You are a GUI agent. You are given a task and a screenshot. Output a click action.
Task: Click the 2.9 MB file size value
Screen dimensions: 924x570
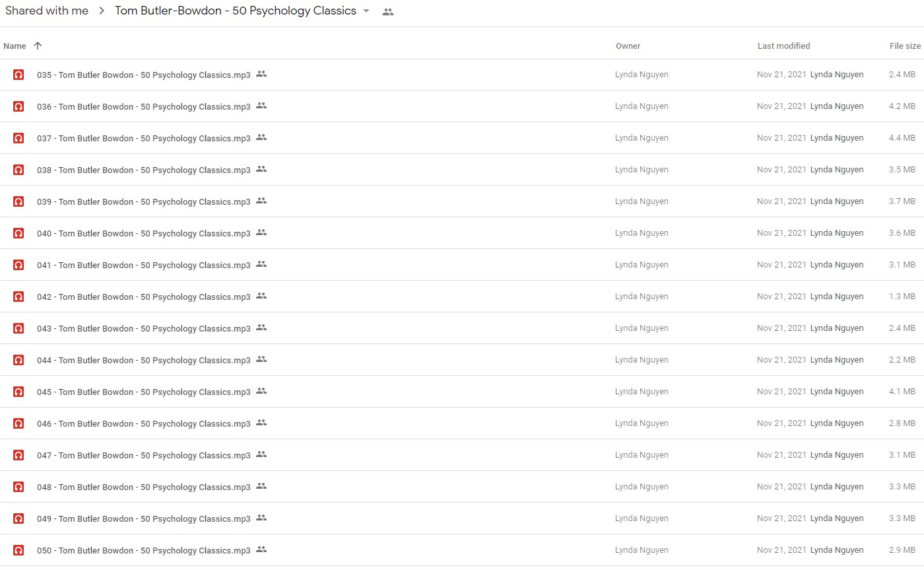tap(902, 550)
